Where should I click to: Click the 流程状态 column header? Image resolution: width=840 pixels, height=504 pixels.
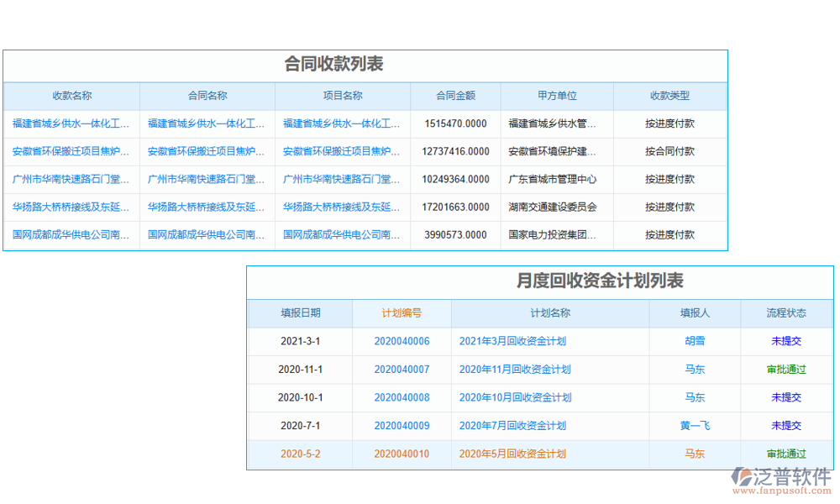pos(786,313)
